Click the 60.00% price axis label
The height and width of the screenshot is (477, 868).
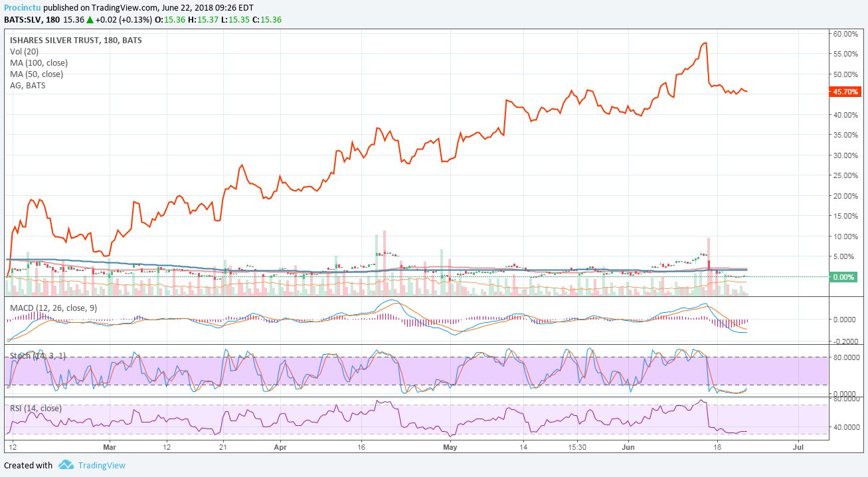[x=847, y=33]
